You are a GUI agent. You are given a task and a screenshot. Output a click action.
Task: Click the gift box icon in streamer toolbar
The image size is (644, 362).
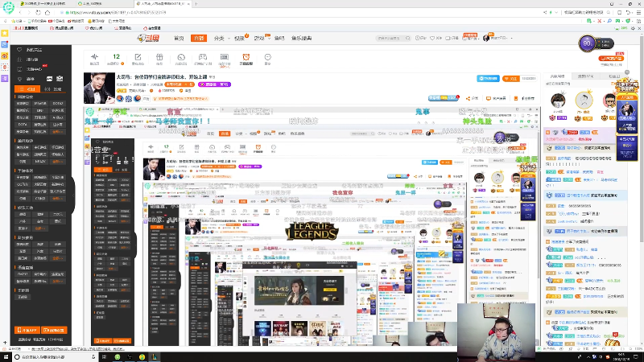[x=159, y=57]
